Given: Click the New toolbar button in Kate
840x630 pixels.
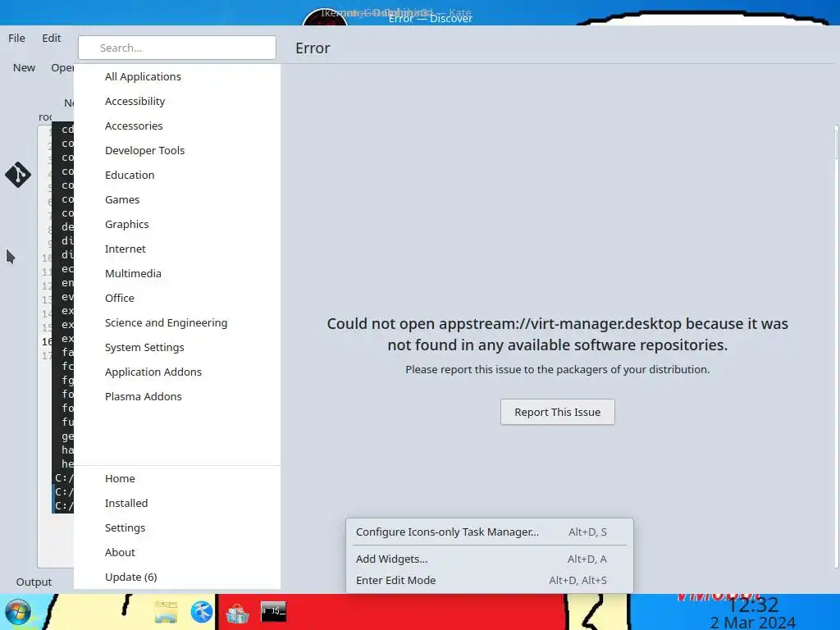Looking at the screenshot, I should coord(24,68).
